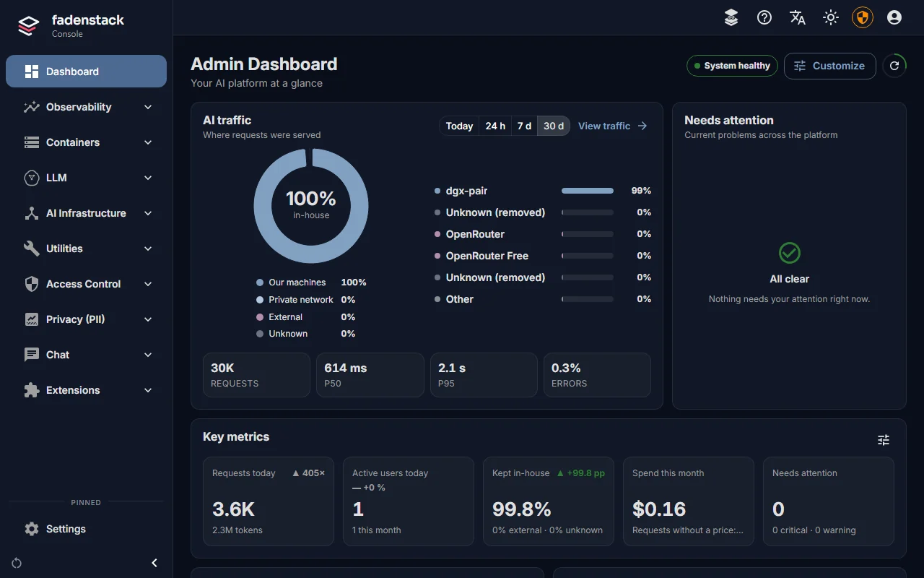
Task: Click the 100% in-house donut chart
Action: tap(311, 205)
